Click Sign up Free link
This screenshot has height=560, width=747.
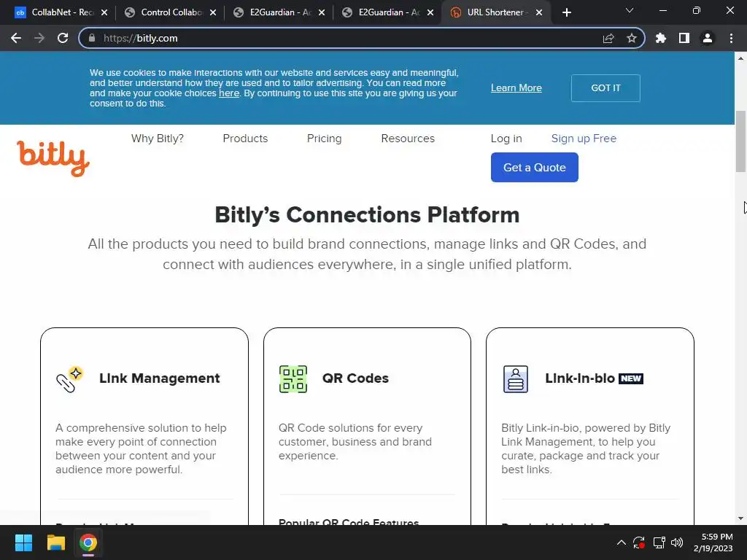(584, 139)
